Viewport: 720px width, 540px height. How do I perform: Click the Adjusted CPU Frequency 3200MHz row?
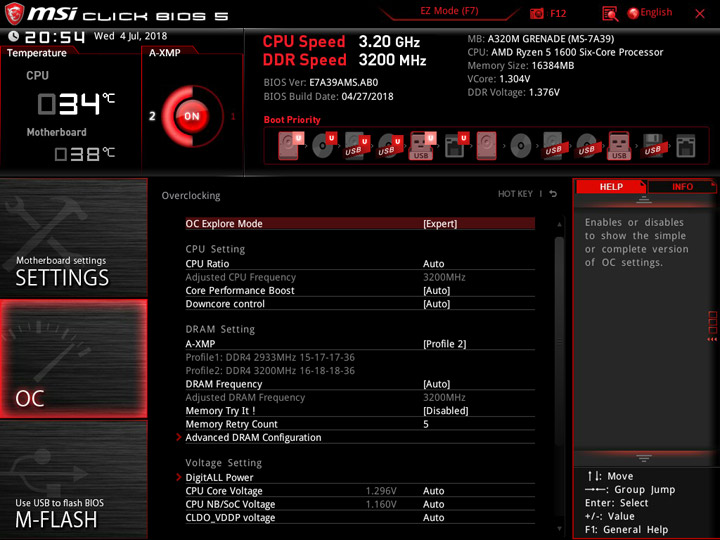(360, 277)
